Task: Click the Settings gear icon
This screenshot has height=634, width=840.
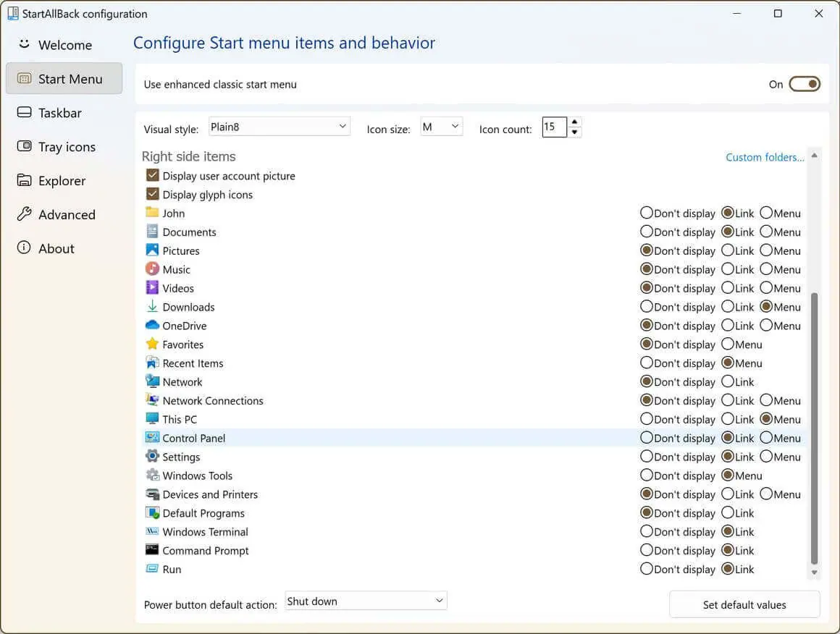Action: [152, 456]
